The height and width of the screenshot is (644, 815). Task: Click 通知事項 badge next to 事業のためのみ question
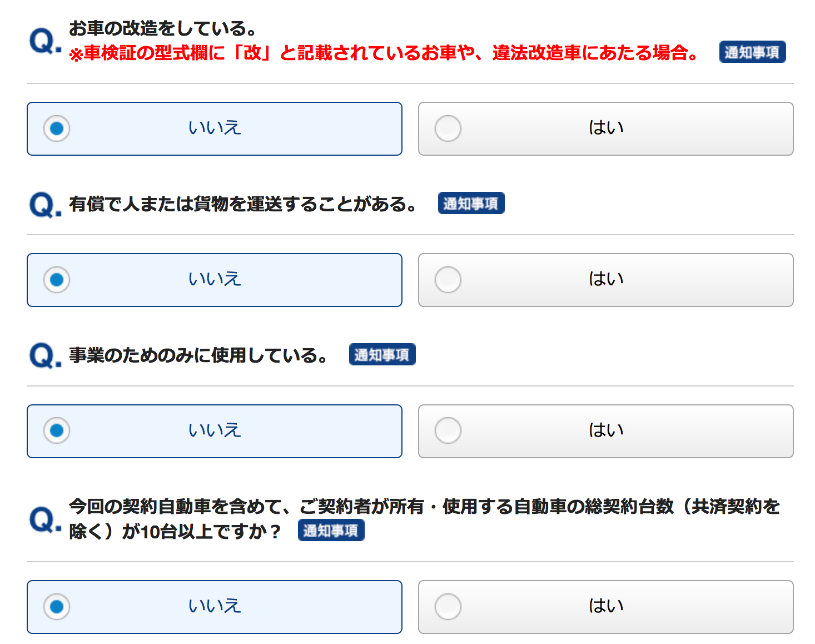382,355
